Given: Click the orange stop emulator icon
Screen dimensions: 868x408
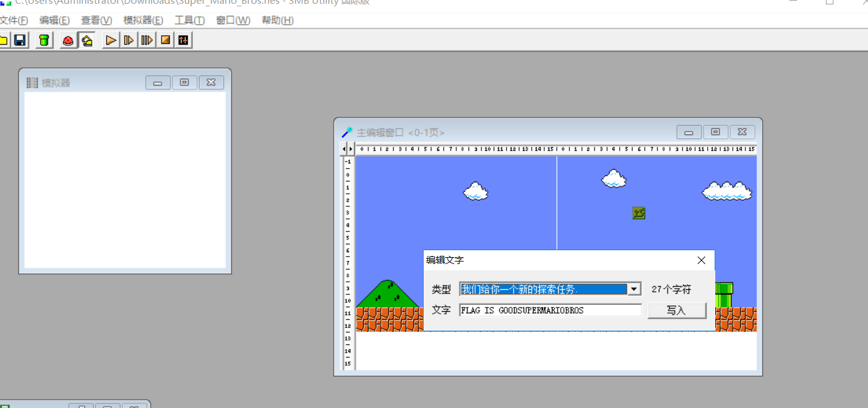Looking at the screenshot, I should tap(165, 40).
